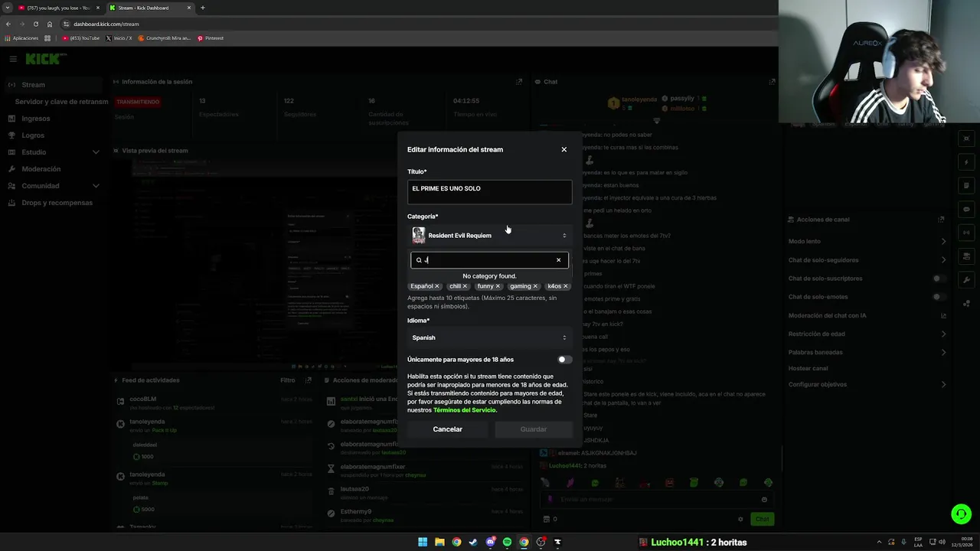The width and height of the screenshot is (980, 551).
Task: Toggle Chat de solo-suscriptores
Action: (939, 279)
